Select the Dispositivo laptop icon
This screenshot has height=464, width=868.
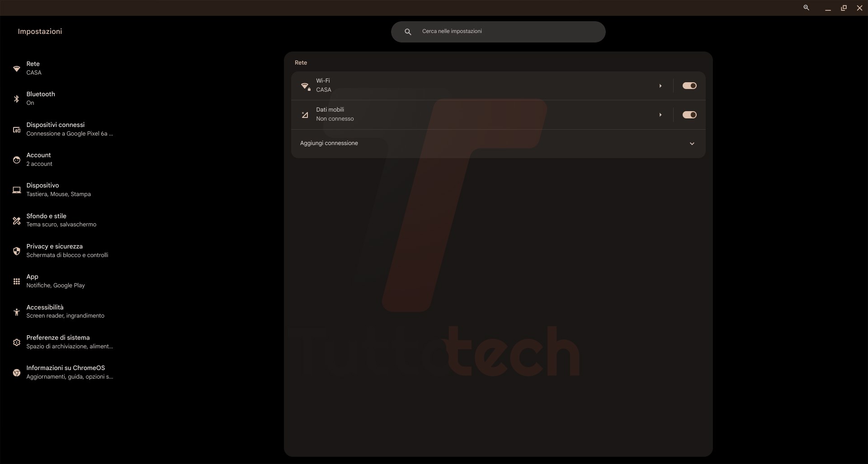coord(17,190)
